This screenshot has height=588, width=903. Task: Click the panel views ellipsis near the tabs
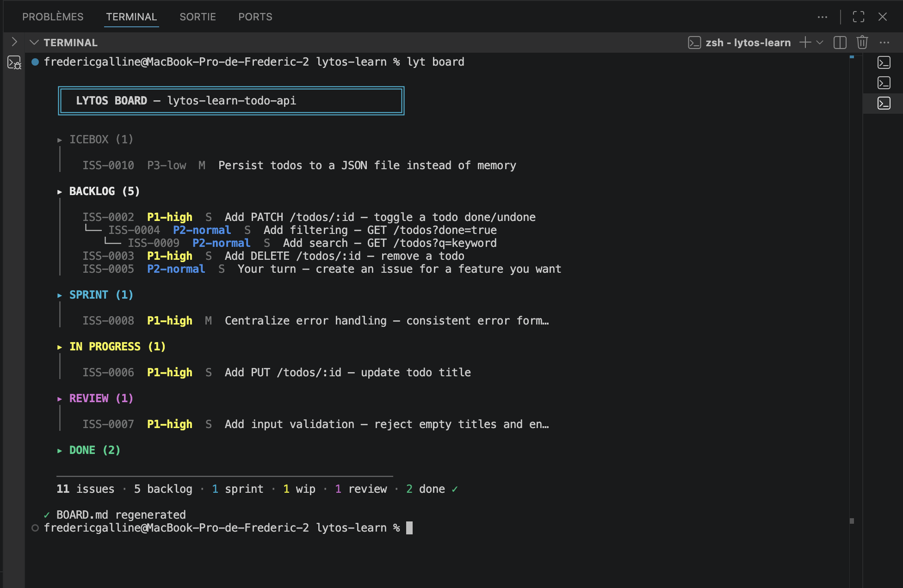point(823,17)
